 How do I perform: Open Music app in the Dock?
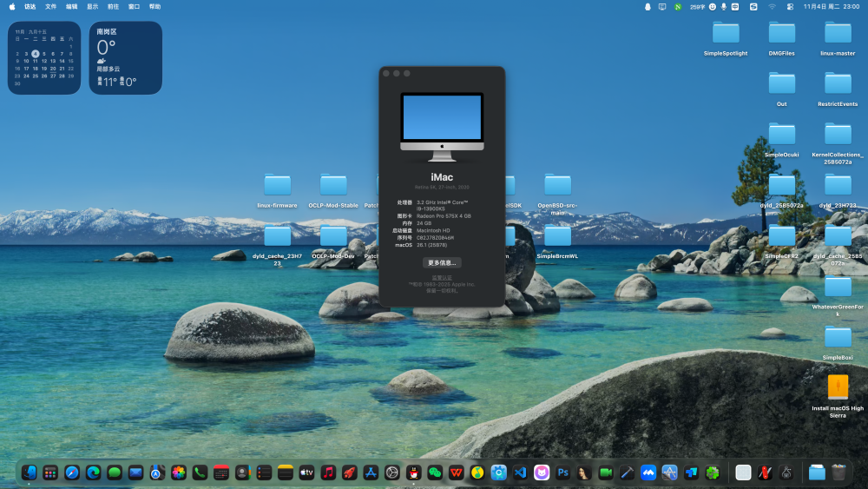point(328,472)
